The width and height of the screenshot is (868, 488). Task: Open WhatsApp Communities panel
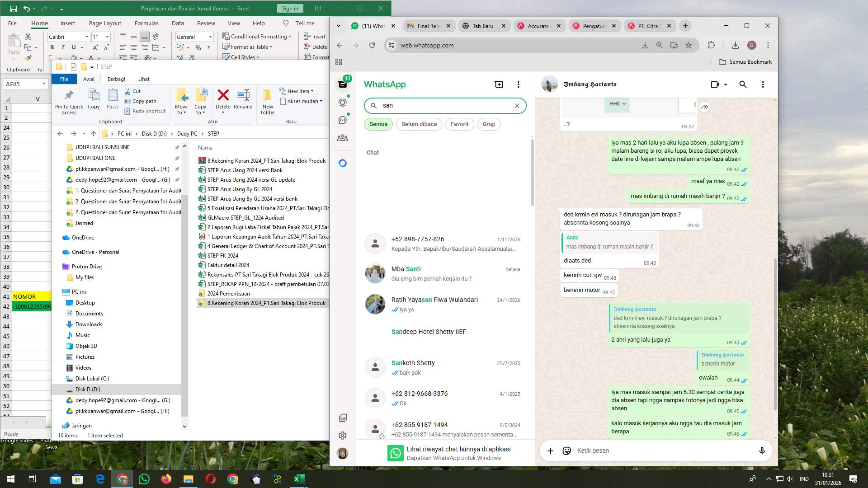click(343, 138)
